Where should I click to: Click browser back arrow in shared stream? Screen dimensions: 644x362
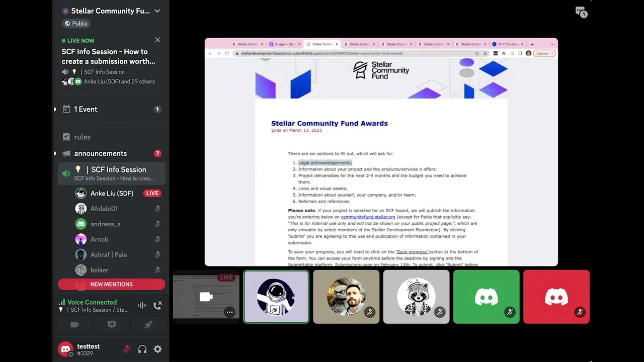(x=210, y=53)
